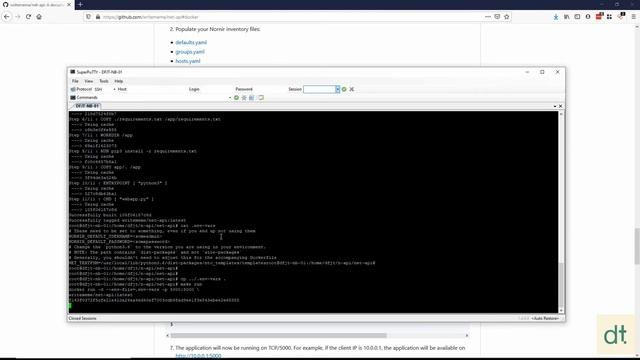Focus the Firefox address bar
The width and height of the screenshot is (640, 360).
(x=286, y=17)
